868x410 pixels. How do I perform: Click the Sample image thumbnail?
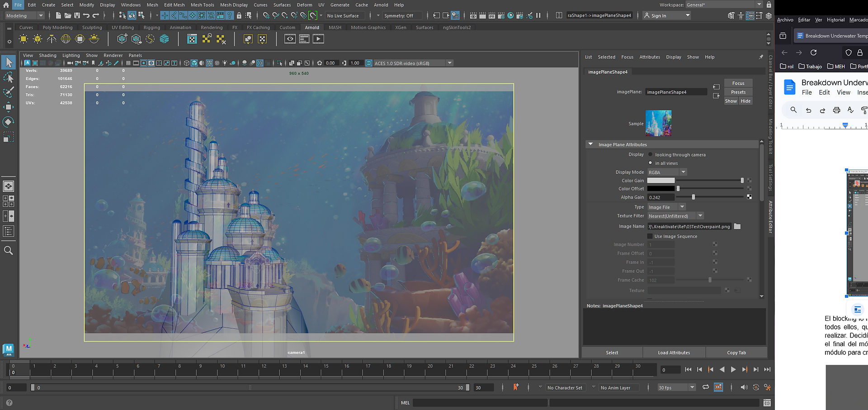coord(658,123)
